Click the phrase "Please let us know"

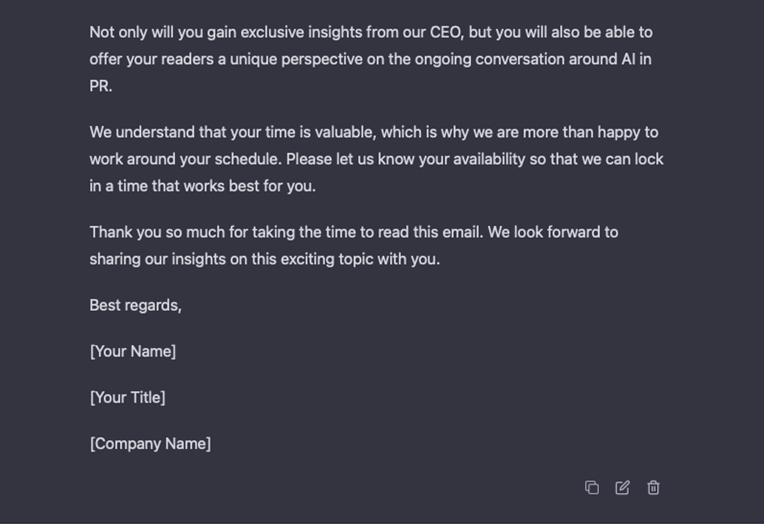click(x=350, y=159)
